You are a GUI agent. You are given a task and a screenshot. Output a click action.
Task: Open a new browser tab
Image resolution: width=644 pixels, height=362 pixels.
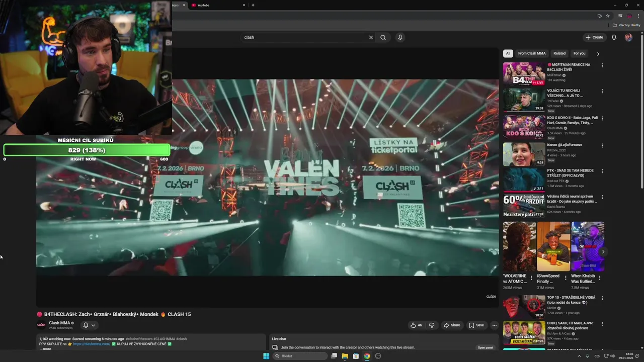point(253,5)
